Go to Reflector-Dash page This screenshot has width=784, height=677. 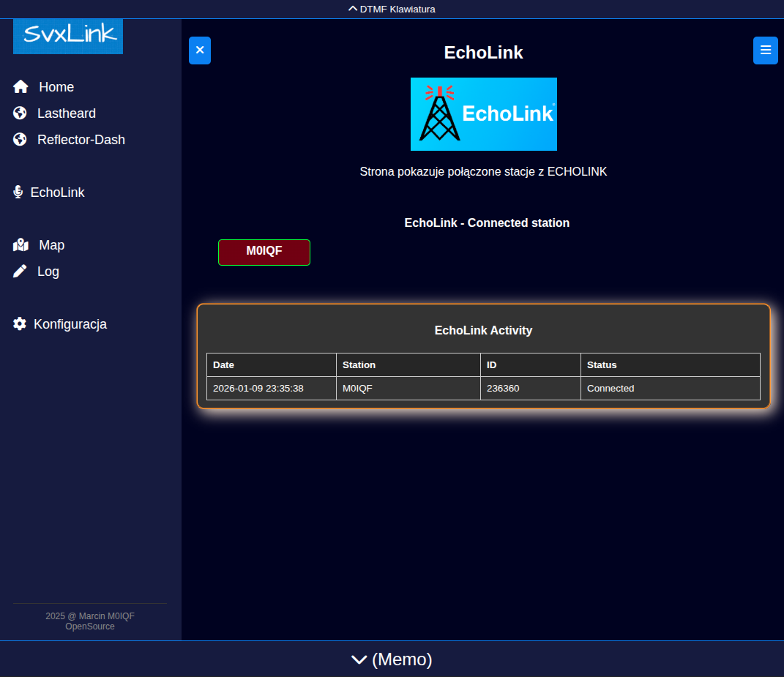click(x=81, y=140)
